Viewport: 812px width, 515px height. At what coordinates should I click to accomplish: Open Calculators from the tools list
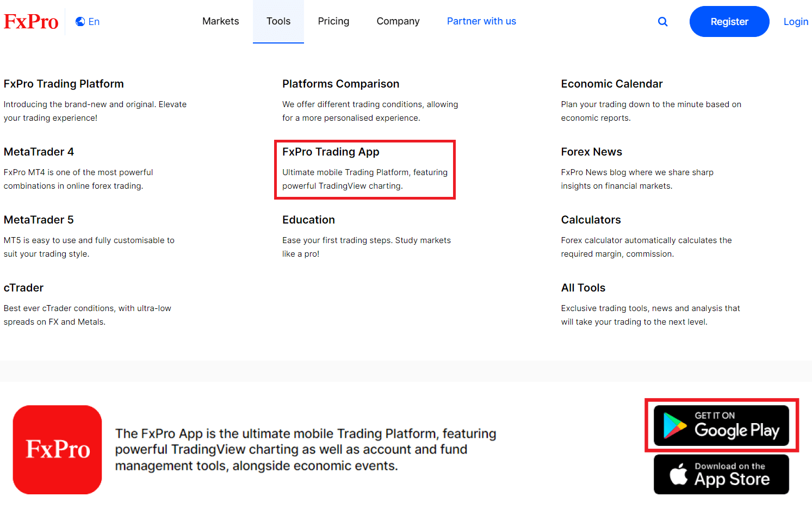click(x=591, y=220)
